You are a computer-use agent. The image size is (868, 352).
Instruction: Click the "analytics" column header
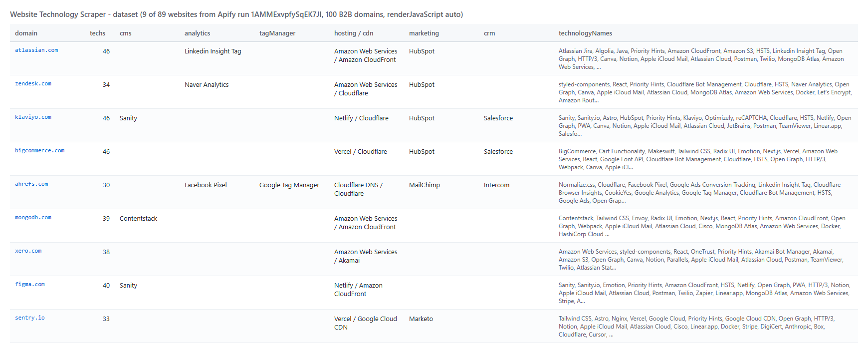pos(197,33)
